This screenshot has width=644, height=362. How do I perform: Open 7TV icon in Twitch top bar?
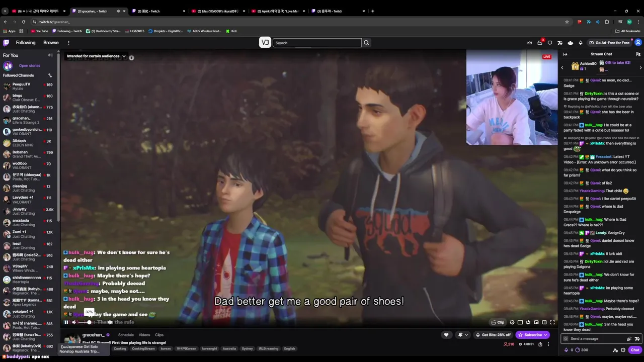pyautogui.click(x=560, y=43)
